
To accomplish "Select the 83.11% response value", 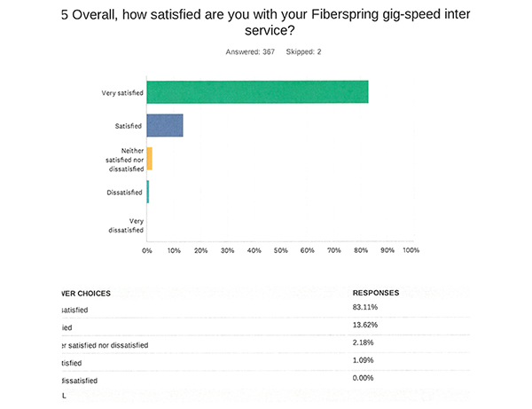I will [x=364, y=307].
